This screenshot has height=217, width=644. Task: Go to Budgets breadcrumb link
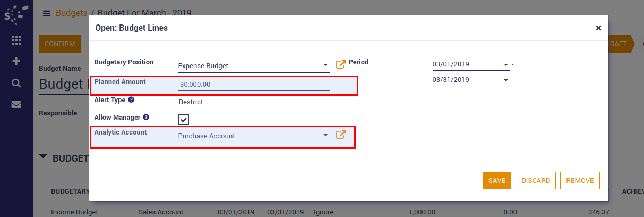click(71, 13)
